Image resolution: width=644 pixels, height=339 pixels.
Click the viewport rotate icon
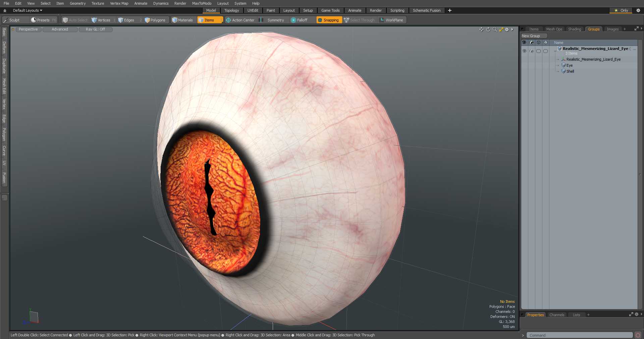pyautogui.click(x=488, y=29)
